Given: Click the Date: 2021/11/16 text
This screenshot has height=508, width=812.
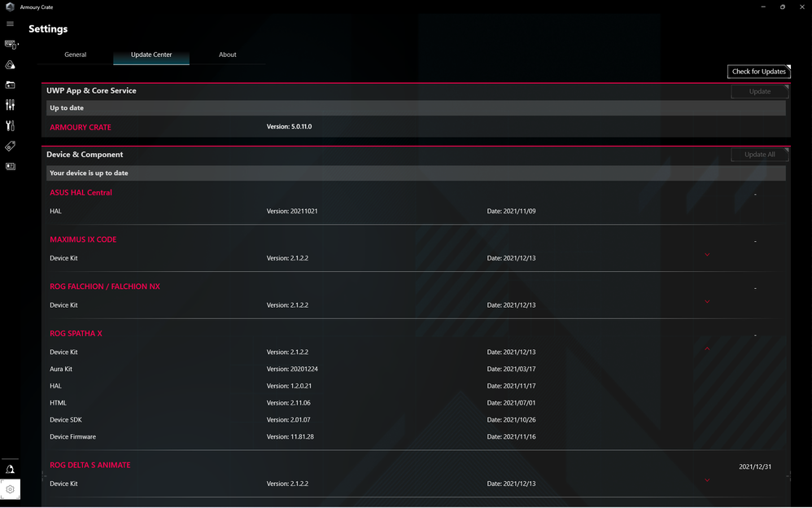Looking at the screenshot, I should tap(511, 436).
